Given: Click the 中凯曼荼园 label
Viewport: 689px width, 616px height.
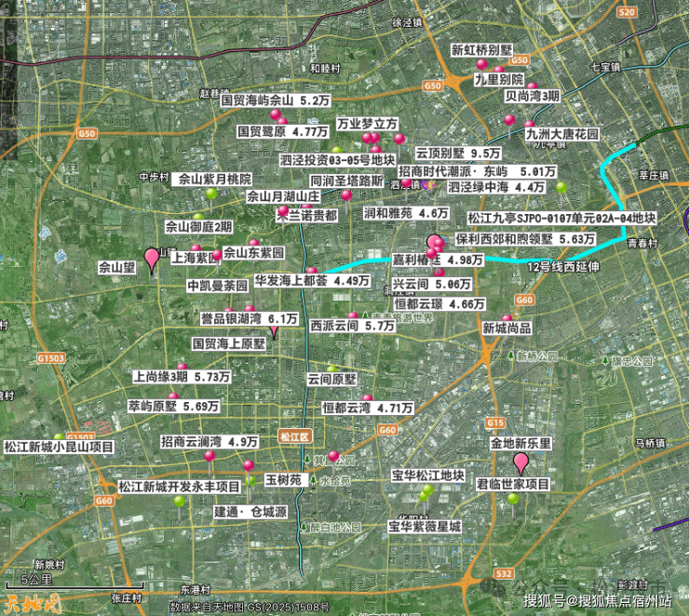Looking at the screenshot, I should pos(218,286).
